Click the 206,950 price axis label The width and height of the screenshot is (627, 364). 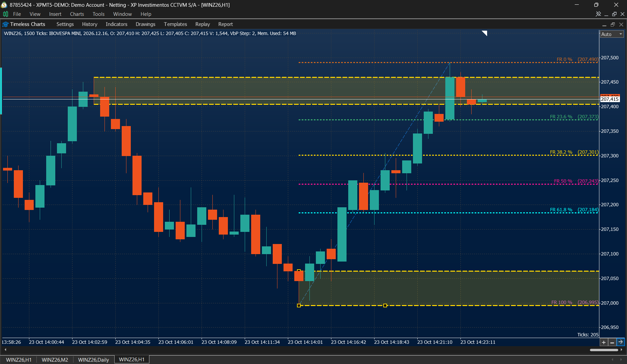click(610, 327)
